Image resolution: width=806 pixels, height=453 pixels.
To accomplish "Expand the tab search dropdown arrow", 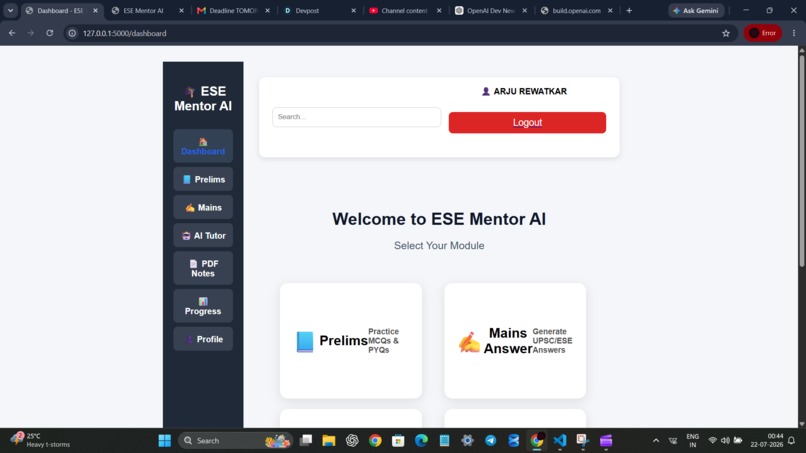I will click(10, 10).
